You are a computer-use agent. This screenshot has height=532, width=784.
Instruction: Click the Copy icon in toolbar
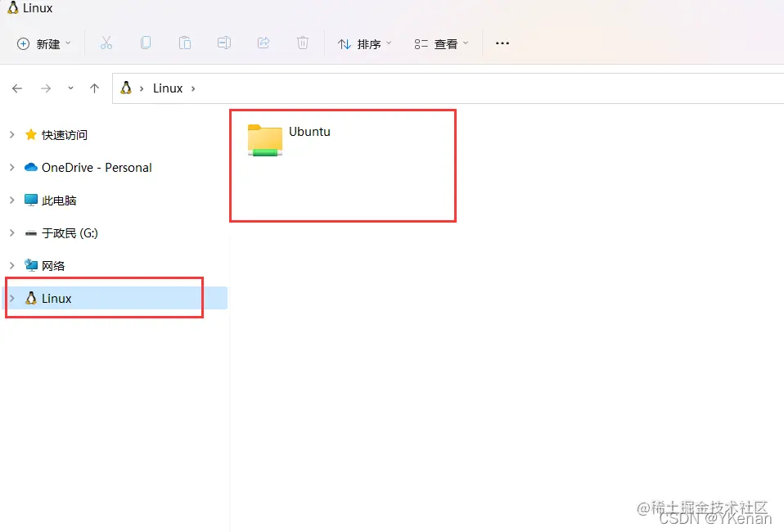pos(146,43)
